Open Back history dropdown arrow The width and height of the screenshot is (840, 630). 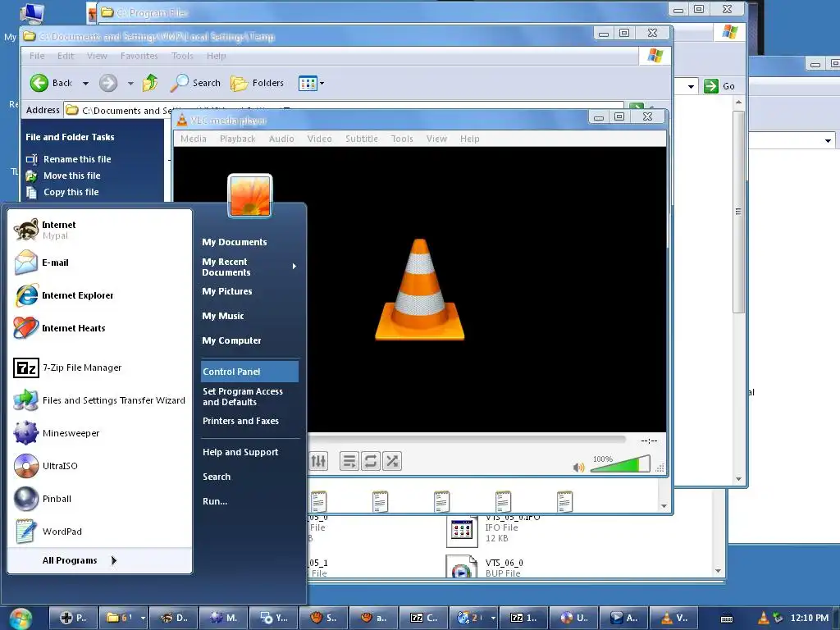(85, 83)
